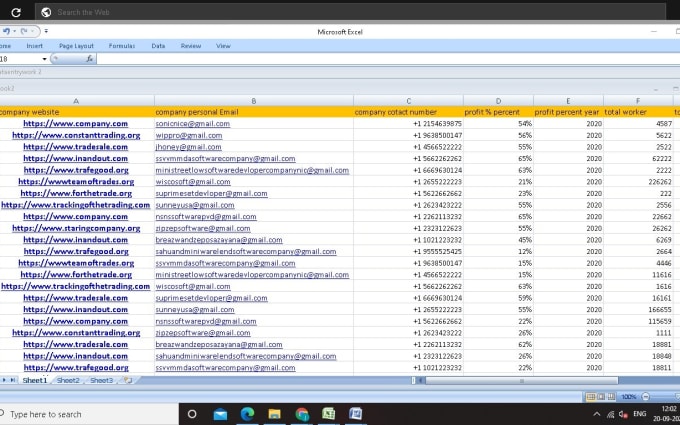Image resolution: width=680 pixels, height=425 pixels.
Task: Open Google Chrome on taskbar
Action: (x=302, y=414)
